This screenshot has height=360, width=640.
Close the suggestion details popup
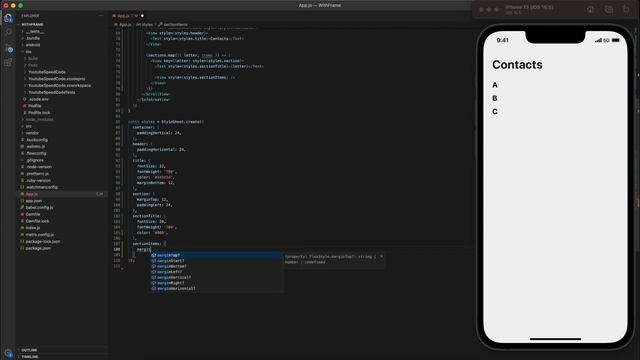pyautogui.click(x=381, y=257)
